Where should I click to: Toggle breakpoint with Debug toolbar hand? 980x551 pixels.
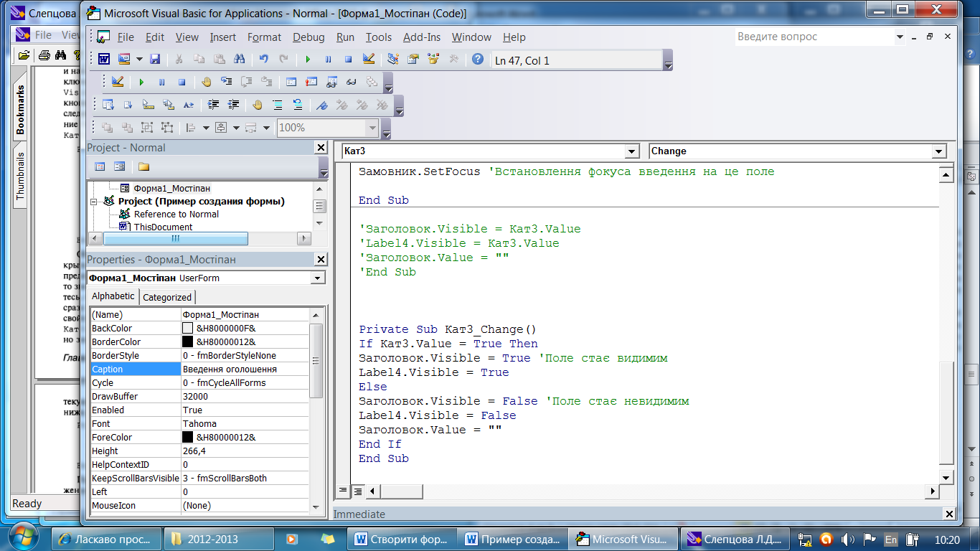[x=207, y=82]
